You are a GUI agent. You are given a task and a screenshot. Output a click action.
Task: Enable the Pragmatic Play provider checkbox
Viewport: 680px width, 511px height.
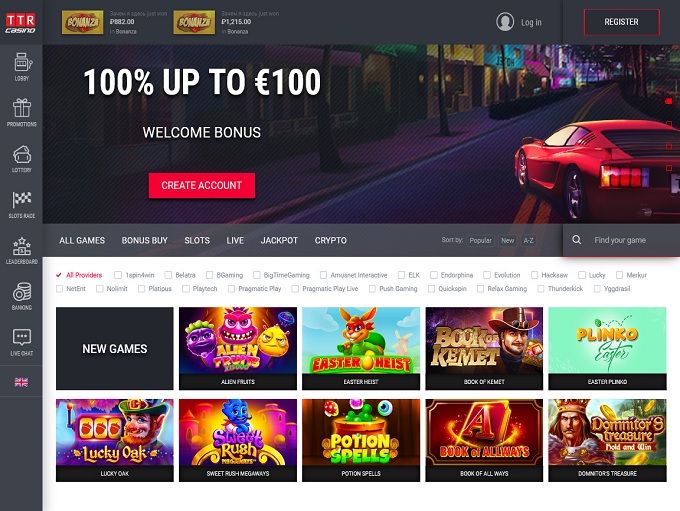pos(231,289)
